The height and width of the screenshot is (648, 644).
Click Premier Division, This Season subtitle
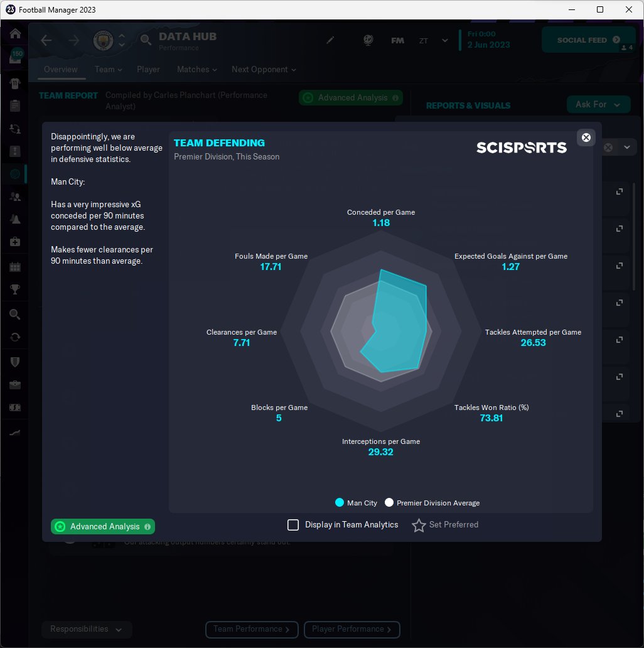click(227, 156)
